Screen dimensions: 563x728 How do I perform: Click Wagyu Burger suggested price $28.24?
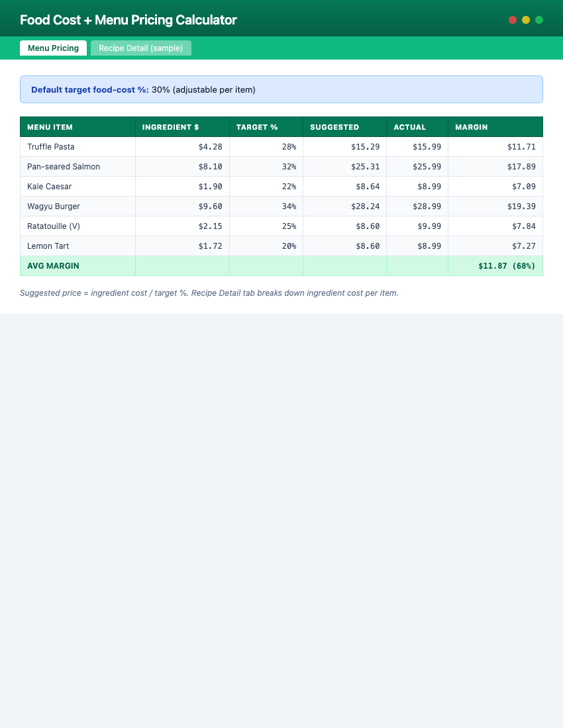pos(365,206)
